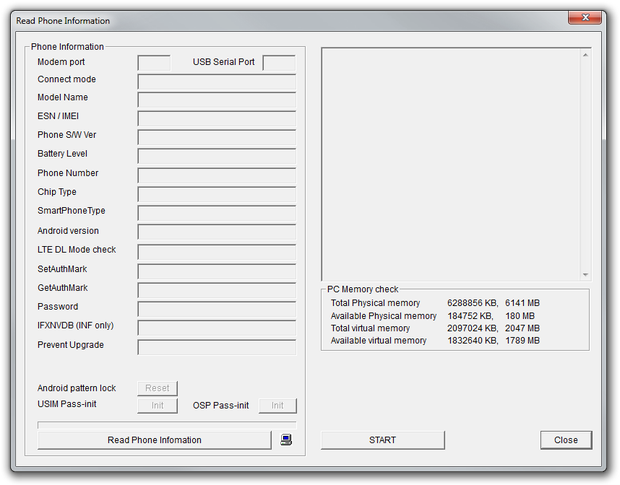The height and width of the screenshot is (485, 620).
Task: Click the value 184752 KB
Action: [470, 316]
